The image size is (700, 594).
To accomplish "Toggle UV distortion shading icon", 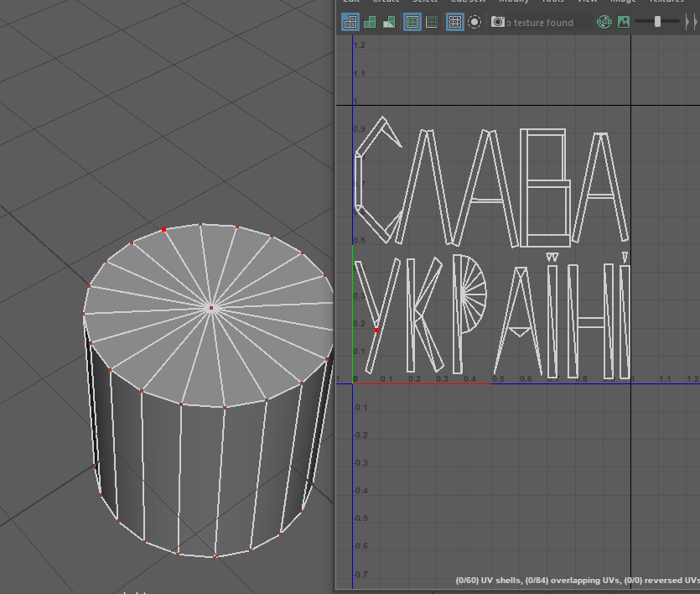I will pyautogui.click(x=389, y=22).
